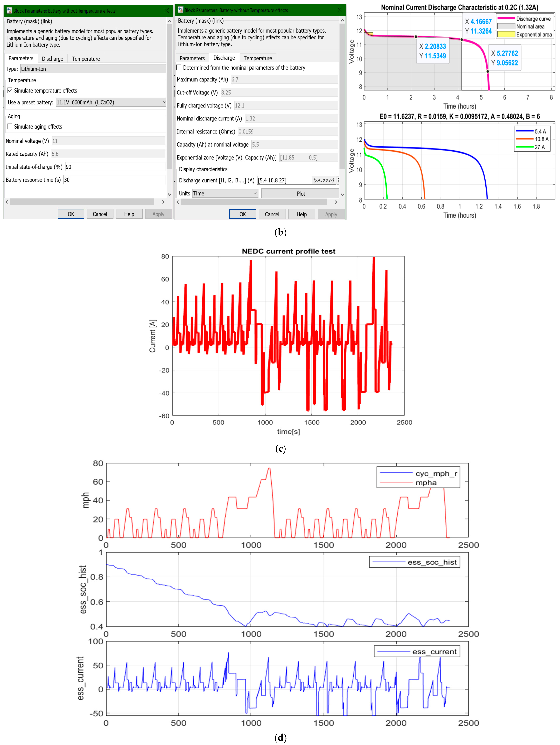Image resolution: width=560 pixels, height=745 pixels.
Task: Click right arrow of left dialog's horizontal scrollbar
Action: click(163, 202)
